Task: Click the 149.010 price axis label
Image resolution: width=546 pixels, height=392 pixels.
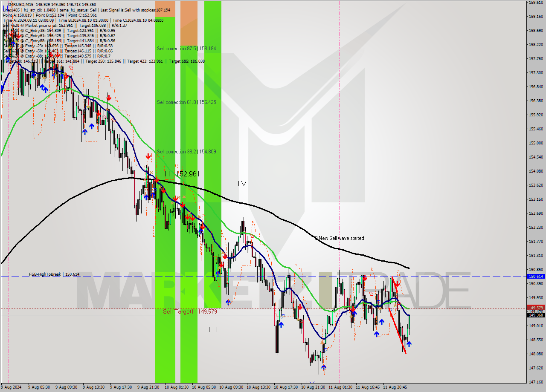Action: point(536,326)
